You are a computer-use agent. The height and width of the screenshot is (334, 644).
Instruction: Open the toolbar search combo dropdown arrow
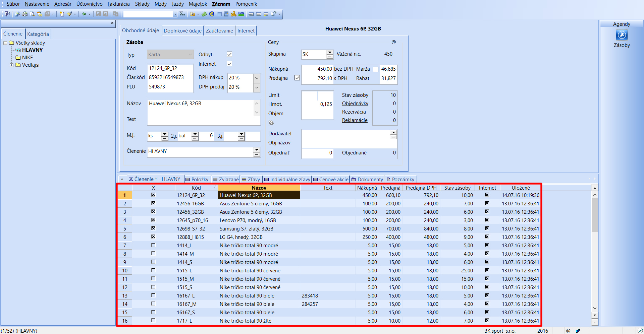175,14
